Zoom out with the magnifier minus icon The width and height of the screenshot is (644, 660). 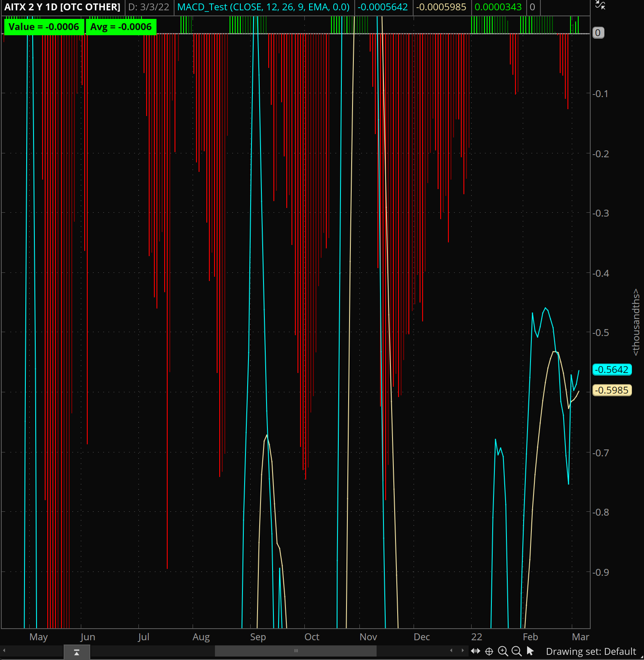point(517,651)
